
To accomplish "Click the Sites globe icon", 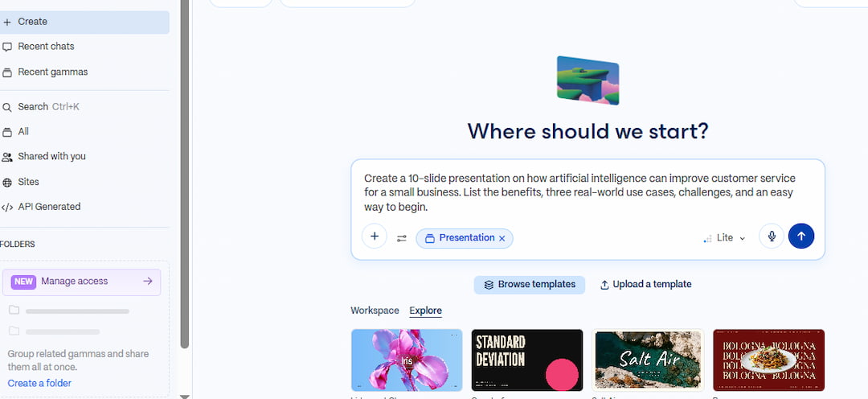I will tap(6, 183).
